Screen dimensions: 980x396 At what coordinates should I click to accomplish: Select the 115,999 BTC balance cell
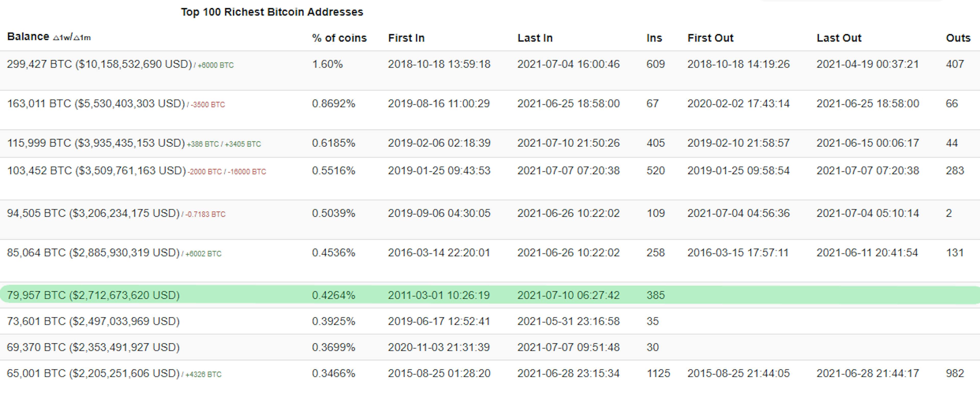pyautogui.click(x=96, y=143)
